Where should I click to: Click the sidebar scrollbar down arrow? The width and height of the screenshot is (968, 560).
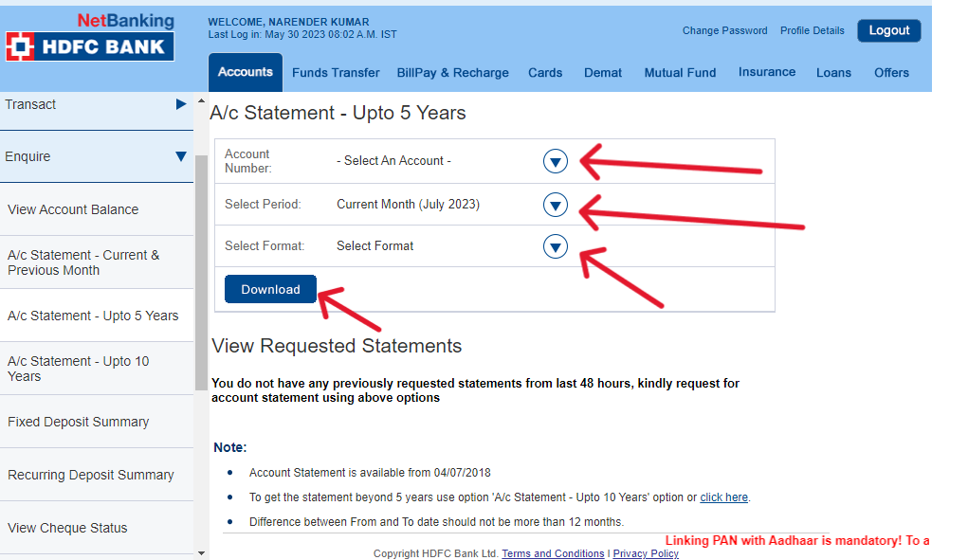coord(201,553)
